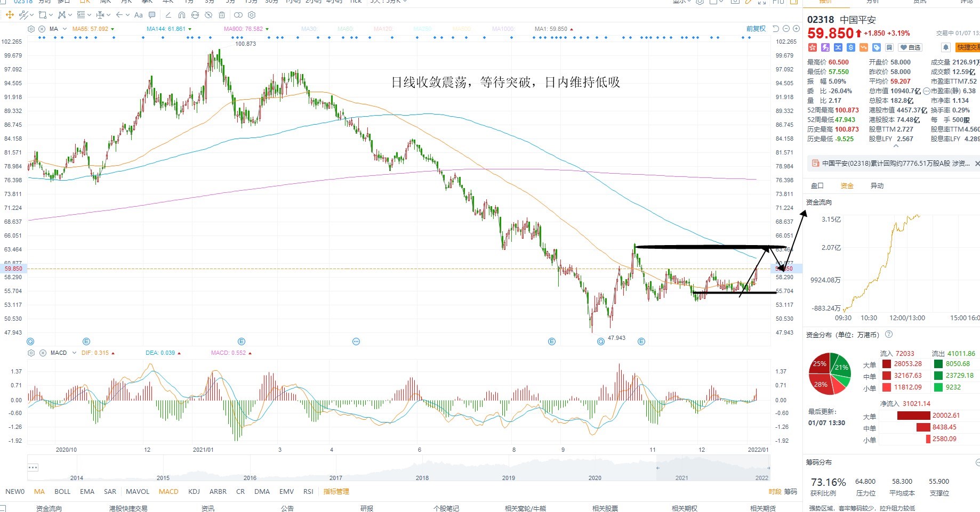Open MACD indicator settings gear
Image resolution: width=980 pixels, height=512 pixels.
coord(31,353)
